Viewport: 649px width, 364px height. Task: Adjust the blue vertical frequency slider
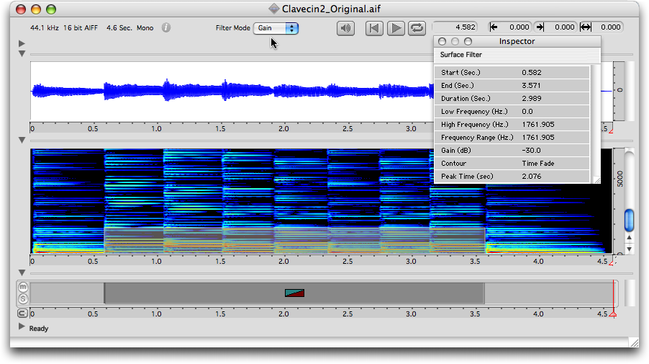629,220
